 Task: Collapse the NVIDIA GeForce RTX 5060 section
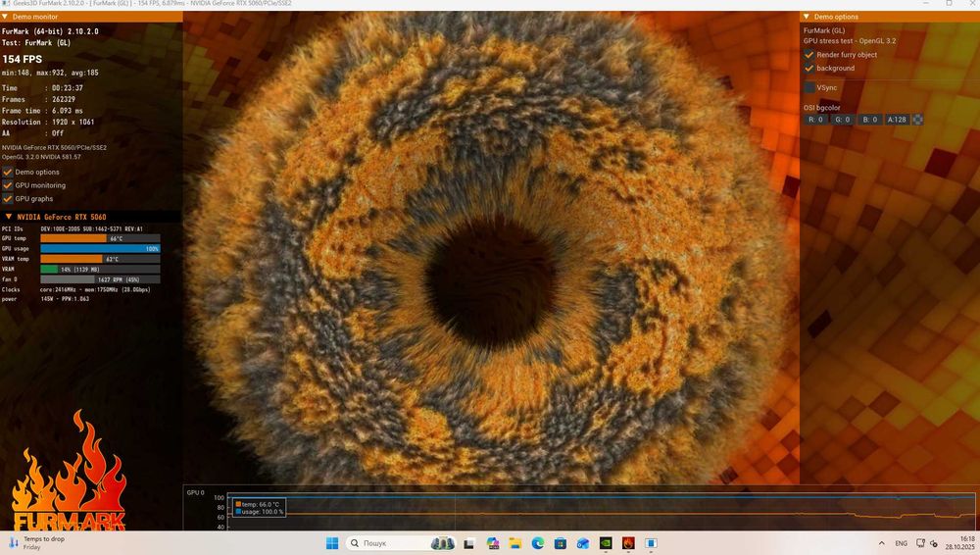point(8,217)
